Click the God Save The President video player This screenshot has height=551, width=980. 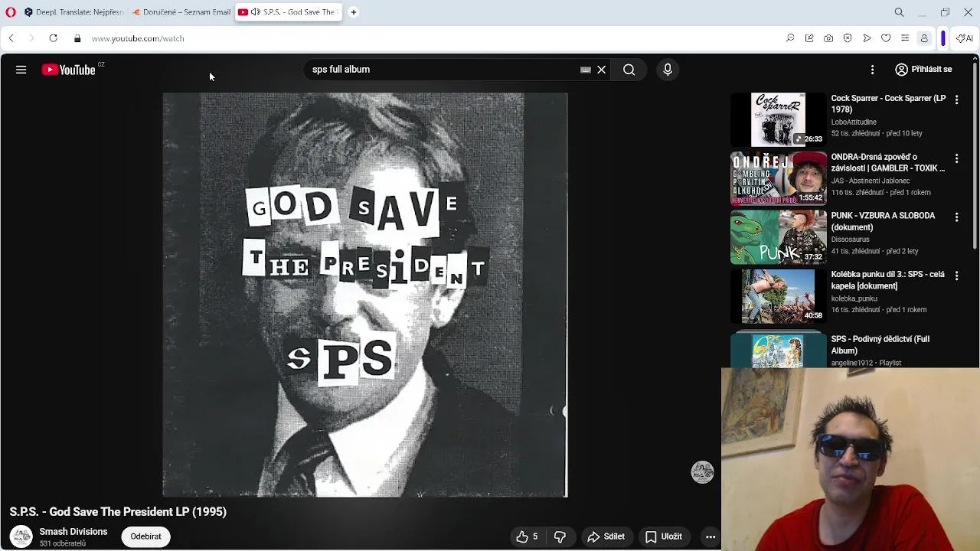point(365,295)
